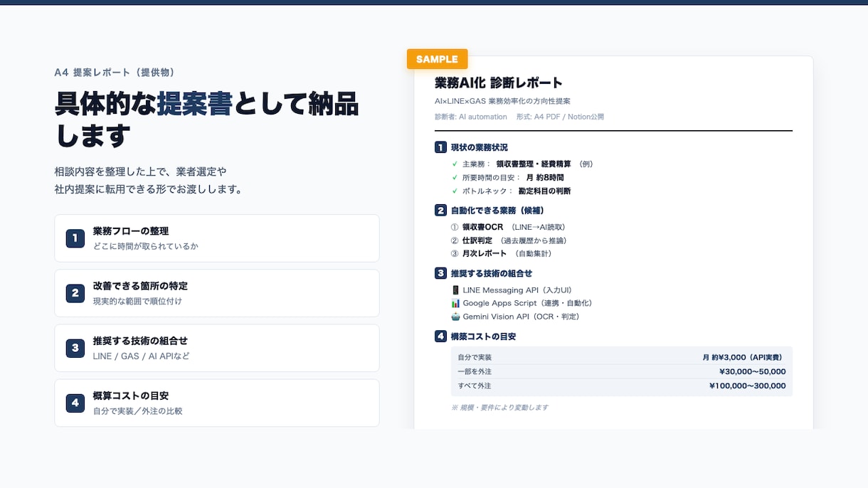The image size is (868, 488).
Task: Click the cost row label 自分で実装
Action: coord(475,357)
